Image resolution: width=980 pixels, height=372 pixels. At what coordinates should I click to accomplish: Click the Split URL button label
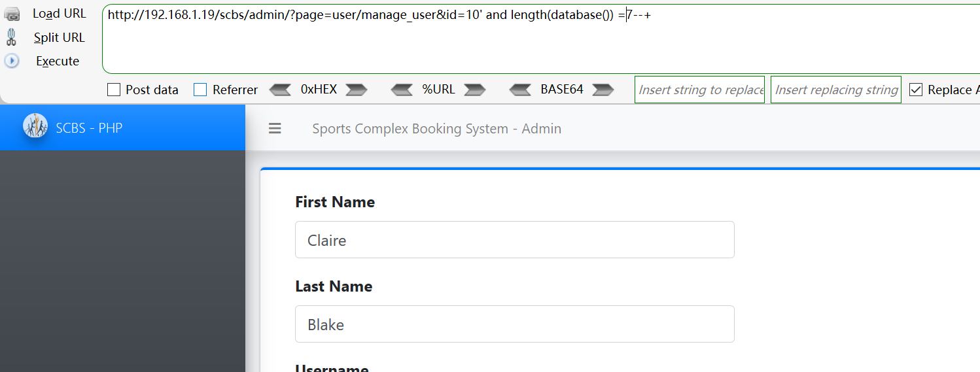point(60,37)
